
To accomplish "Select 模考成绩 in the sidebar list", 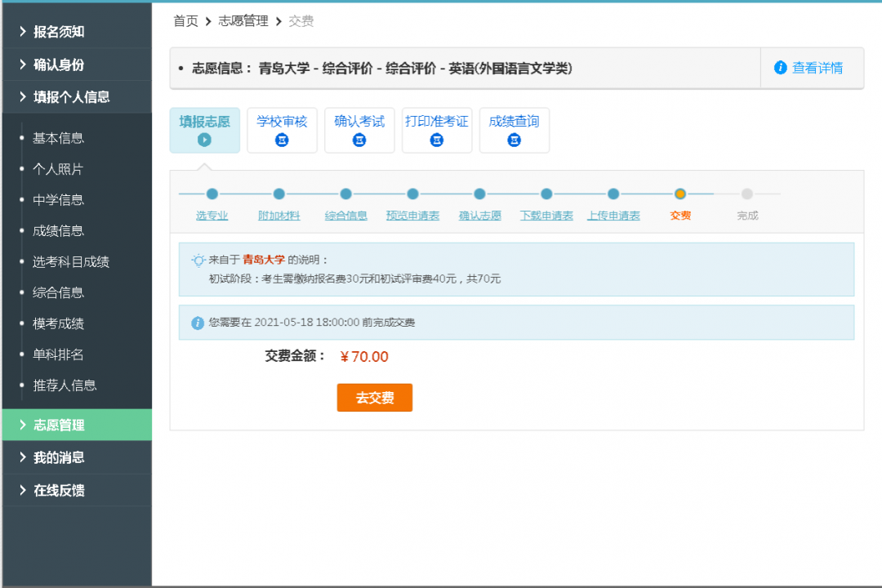I will (58, 323).
